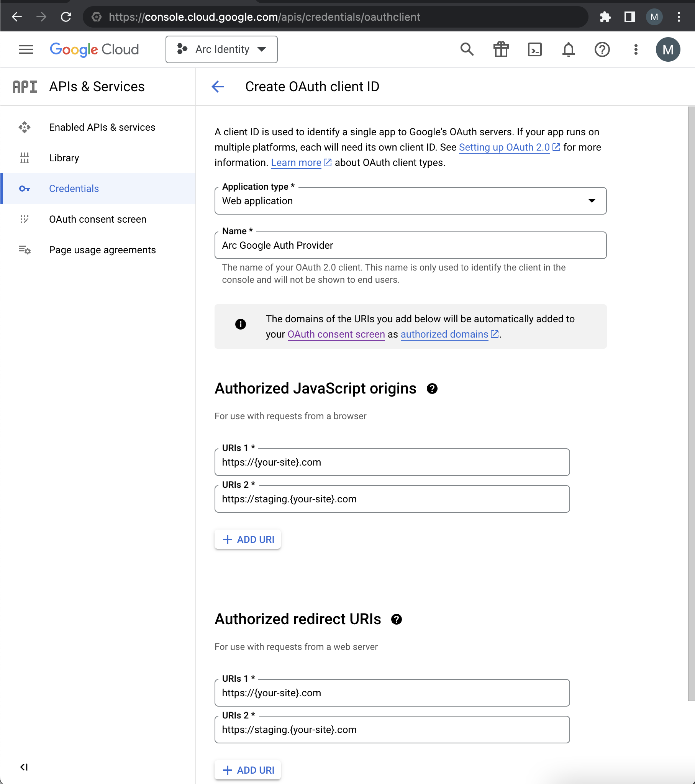Click the APIs & Services heading
This screenshot has height=784, width=695.
click(97, 87)
